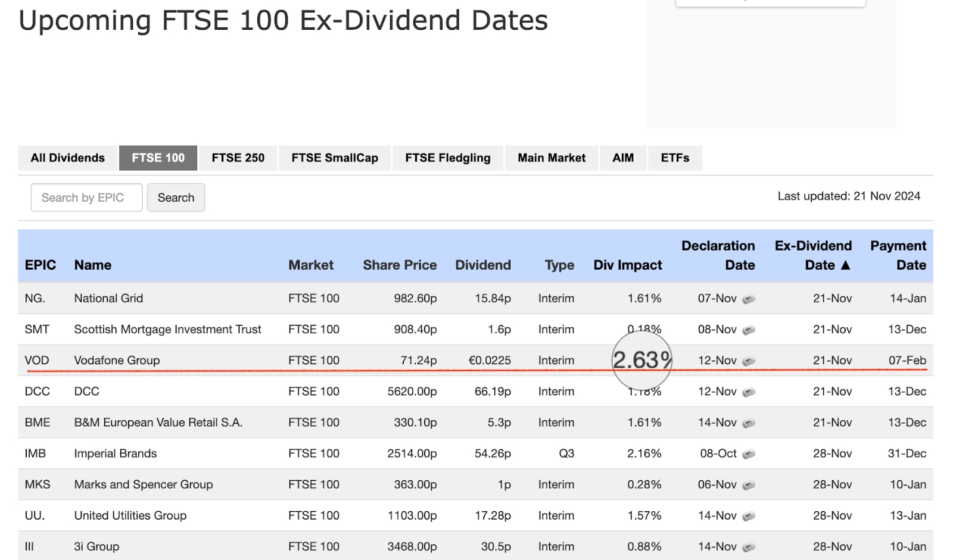Focus the Search by EPIC field
953x560 pixels.
(86, 198)
